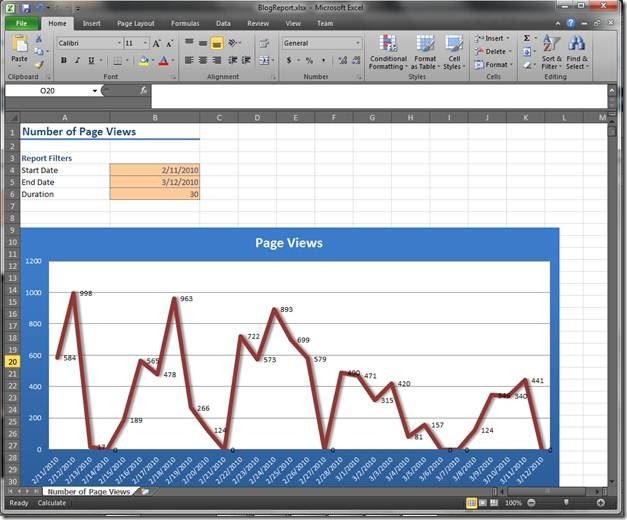Apply the Fill Color bucket
This screenshot has width=627, height=520.
[144, 61]
